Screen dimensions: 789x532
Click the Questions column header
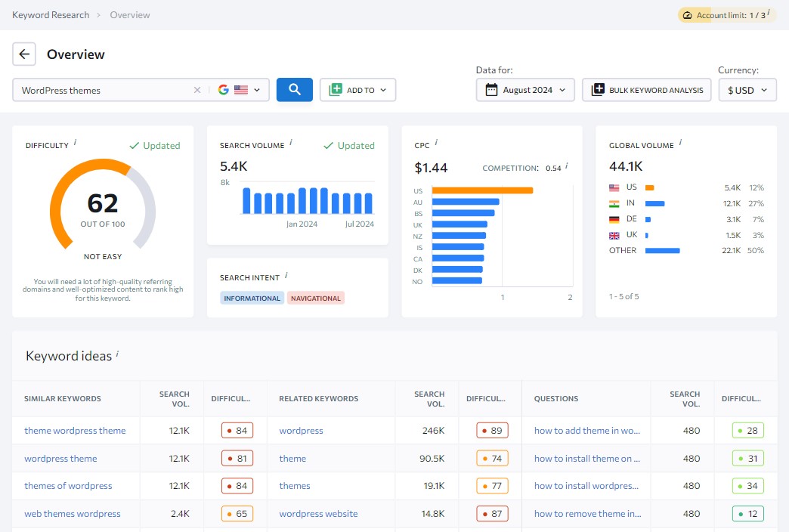(556, 399)
